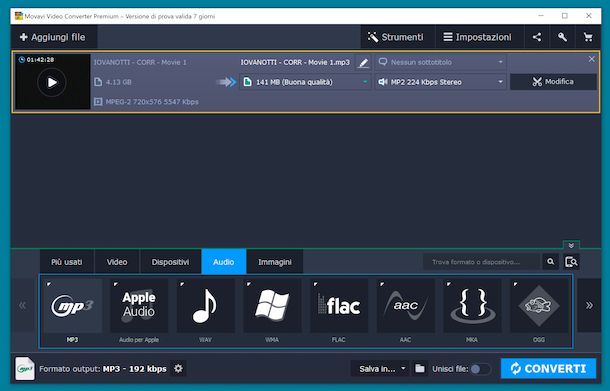Click the MPEG-2 720x576 info text
The height and width of the screenshot is (391, 610).
click(152, 102)
